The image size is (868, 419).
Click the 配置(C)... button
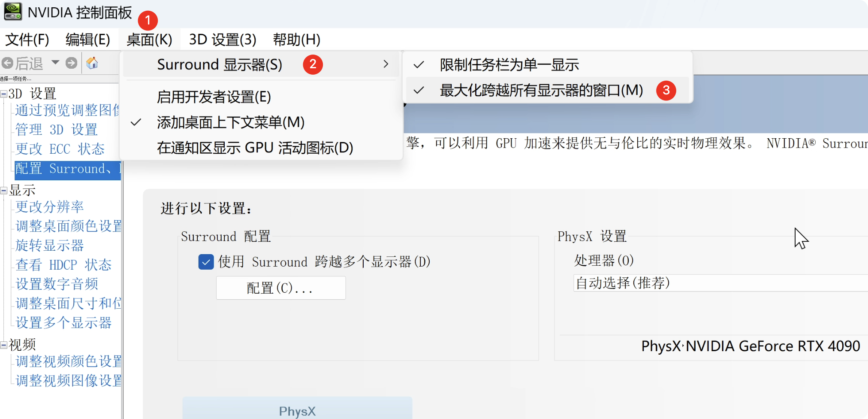281,288
